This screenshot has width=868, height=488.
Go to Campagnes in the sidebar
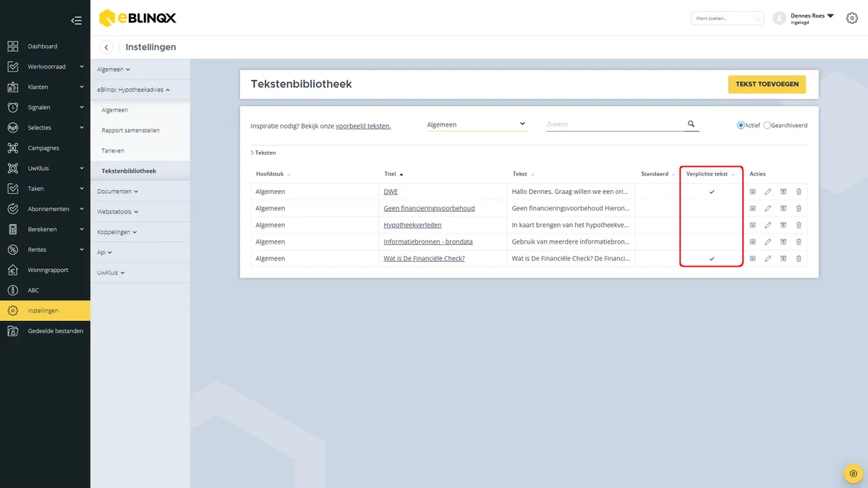point(45,148)
